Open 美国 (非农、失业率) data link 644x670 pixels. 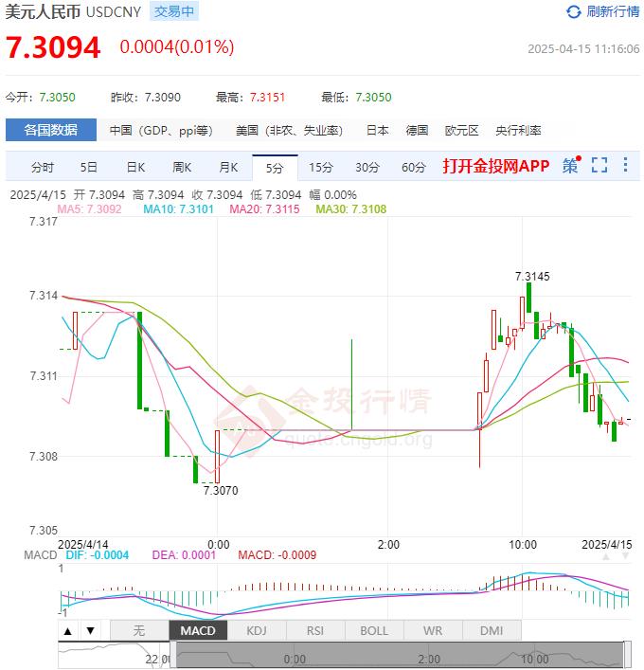pos(289,131)
